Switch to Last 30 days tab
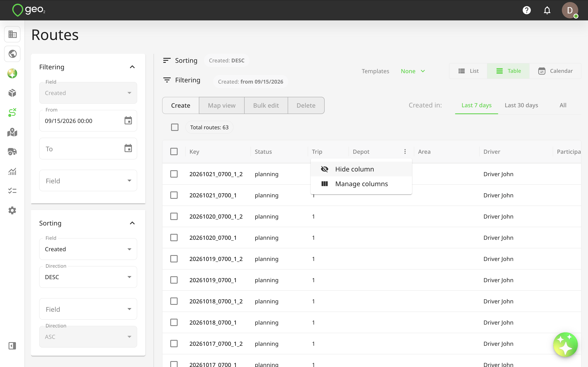The height and width of the screenshot is (367, 588). [x=521, y=105]
